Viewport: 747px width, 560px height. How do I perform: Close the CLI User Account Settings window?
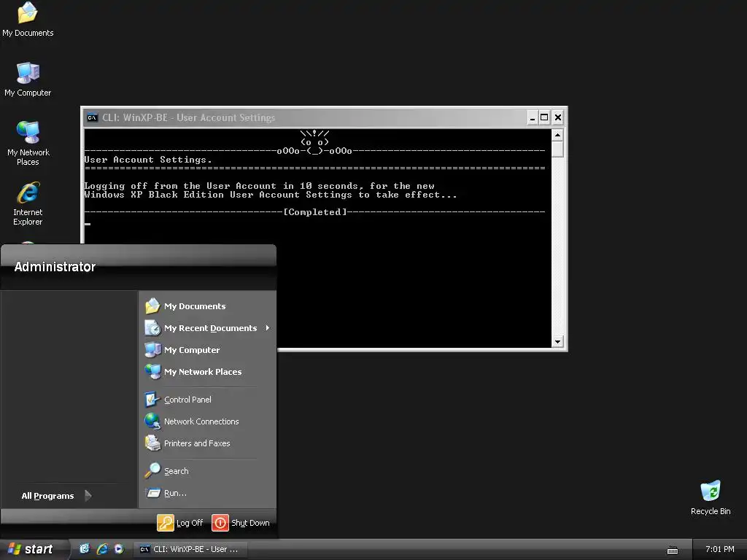(558, 117)
